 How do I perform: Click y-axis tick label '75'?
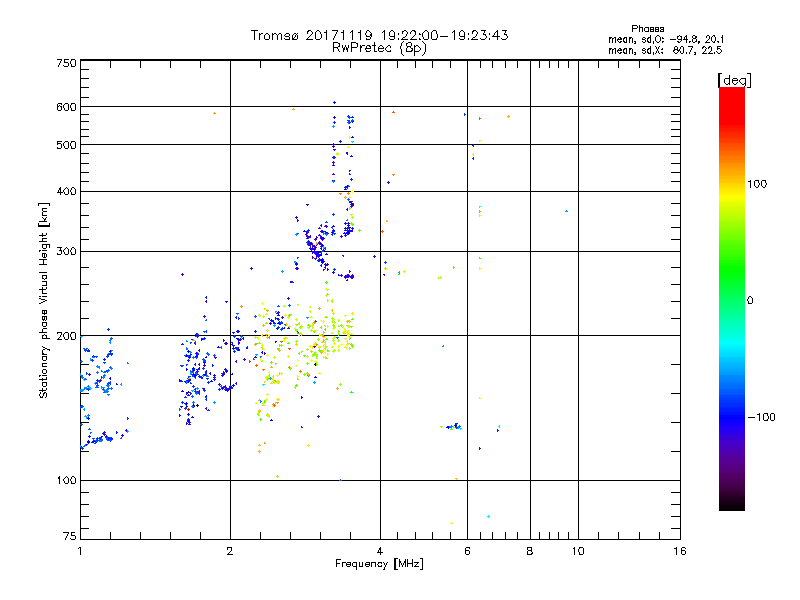click(x=70, y=536)
